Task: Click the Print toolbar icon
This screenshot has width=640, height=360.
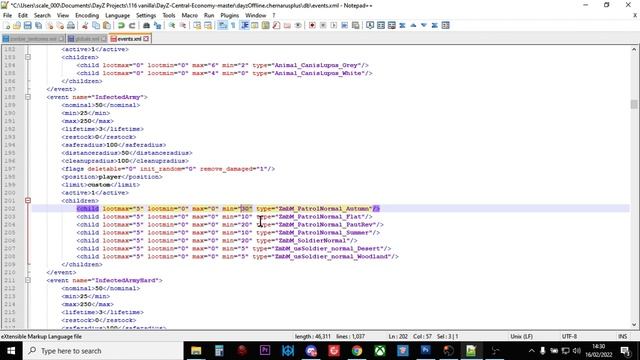Action: 71,25
